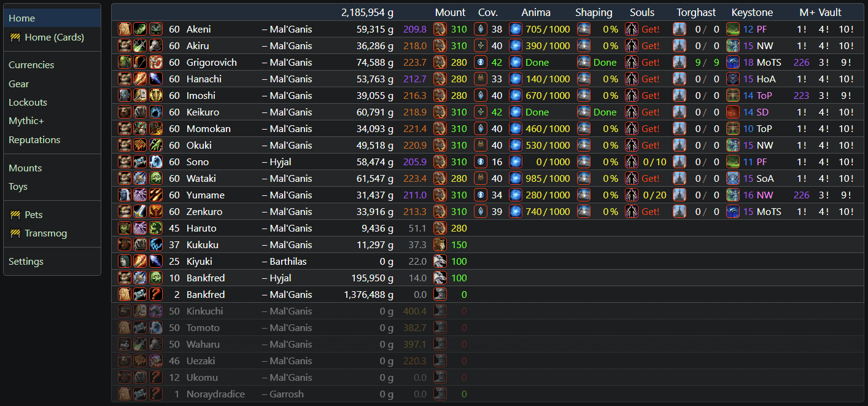The height and width of the screenshot is (406, 868).
Task: Select the greyed-out Kinkuchi character row
Action: point(204,311)
